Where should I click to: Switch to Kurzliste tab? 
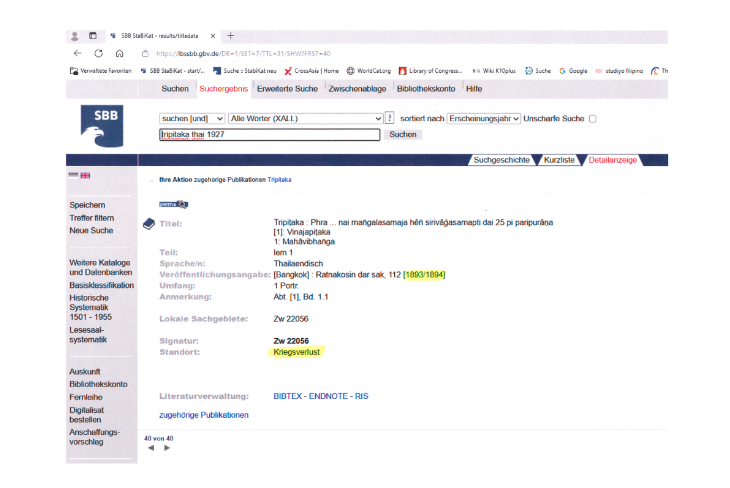tap(559, 160)
